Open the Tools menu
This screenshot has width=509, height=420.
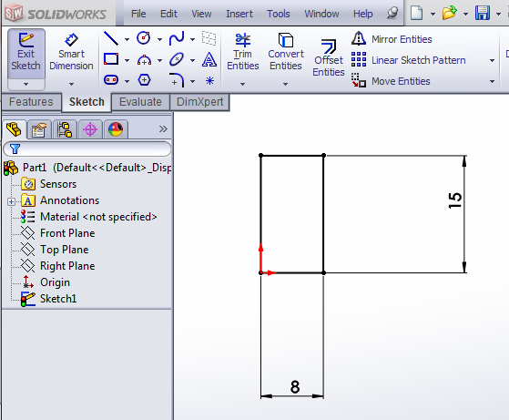point(279,14)
